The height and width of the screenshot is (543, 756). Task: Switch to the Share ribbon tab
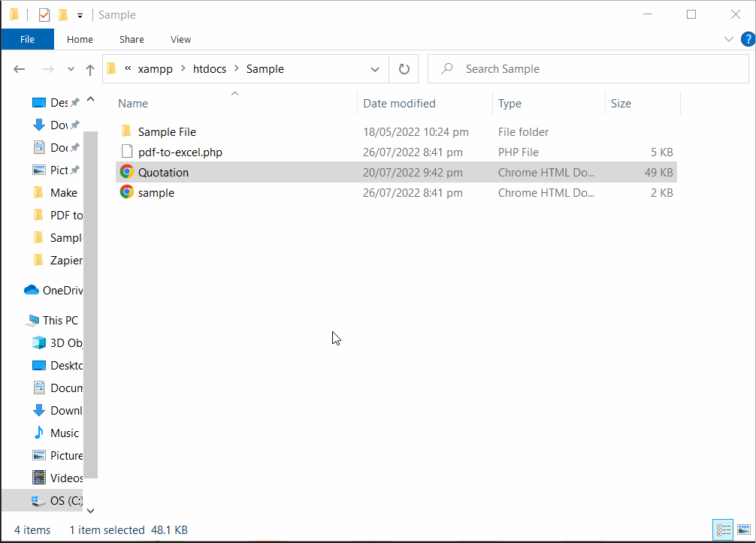pos(132,40)
